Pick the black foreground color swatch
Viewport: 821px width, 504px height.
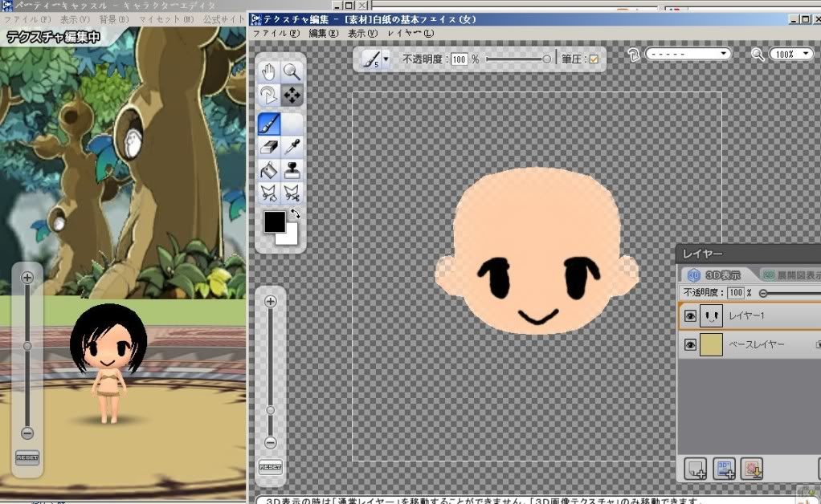[x=275, y=222]
